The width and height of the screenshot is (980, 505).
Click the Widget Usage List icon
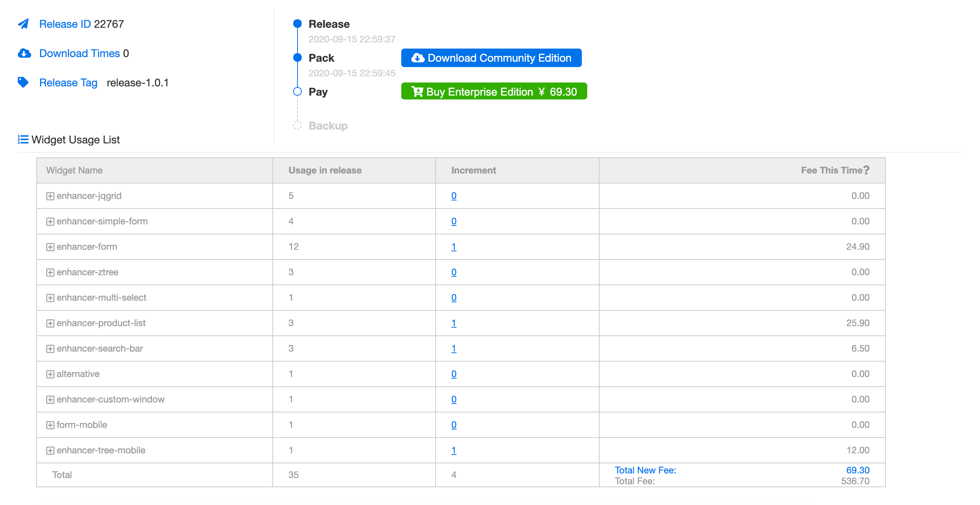(23, 140)
